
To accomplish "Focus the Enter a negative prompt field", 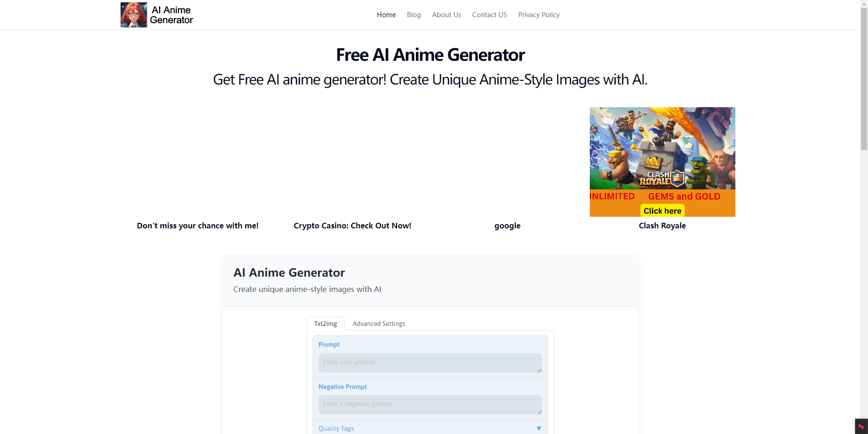I will click(x=430, y=405).
